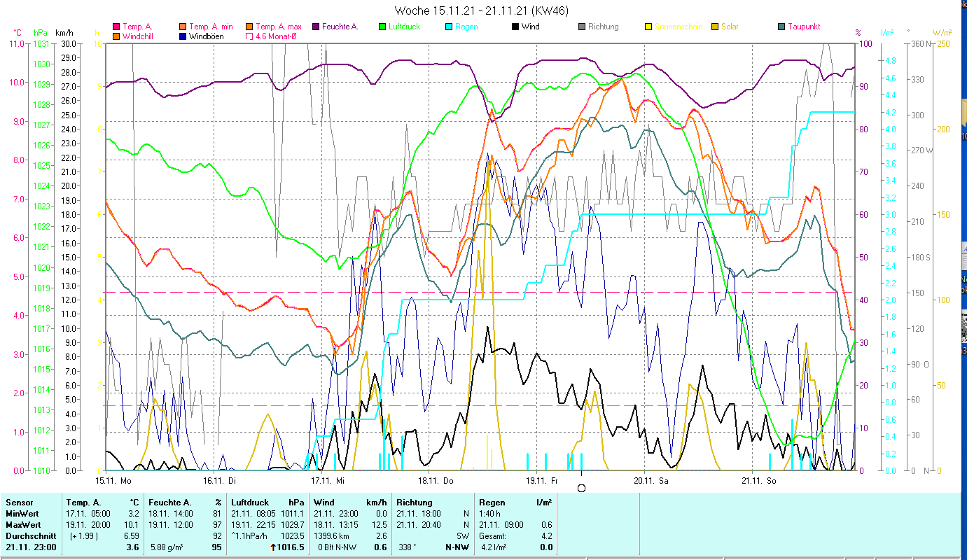The image size is (967, 560).
Task: Click the Temp. A. min legend swatch
Action: coord(183,27)
